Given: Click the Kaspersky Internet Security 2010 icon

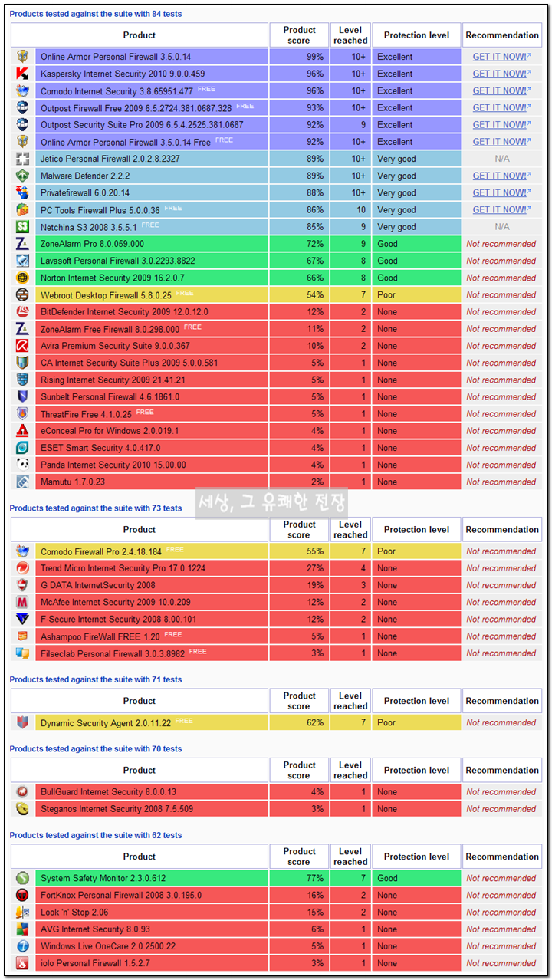Looking at the screenshot, I should click(x=23, y=74).
